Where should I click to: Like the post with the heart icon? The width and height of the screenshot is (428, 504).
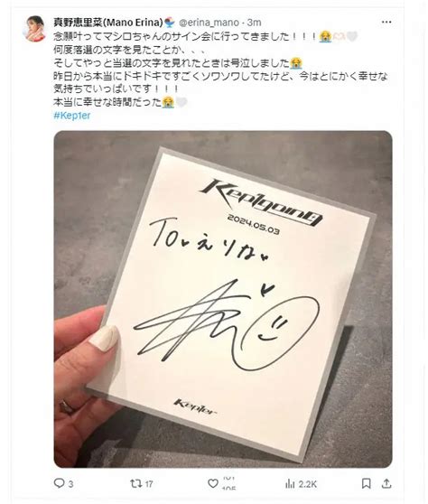[x=213, y=483]
